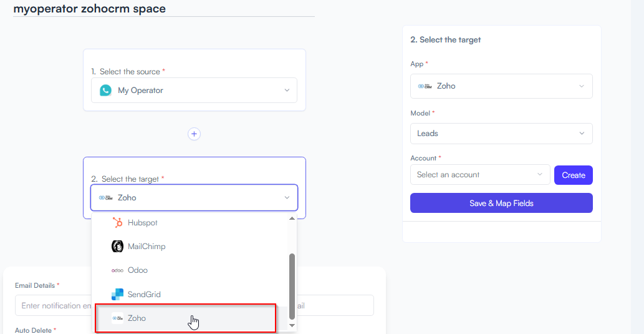Open the Model Leads dropdown
This screenshot has width=644, height=334.
point(501,133)
